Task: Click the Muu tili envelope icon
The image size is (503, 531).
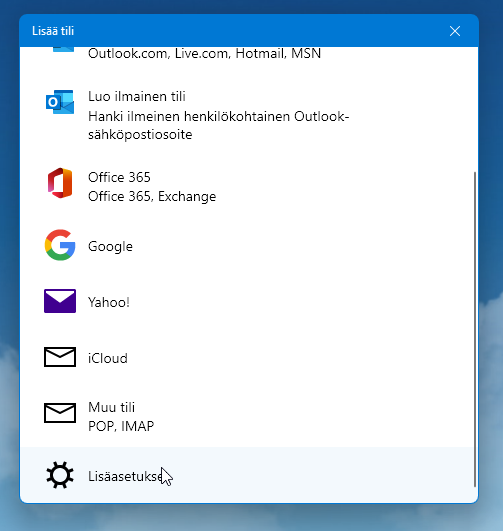Action: [x=60, y=413]
